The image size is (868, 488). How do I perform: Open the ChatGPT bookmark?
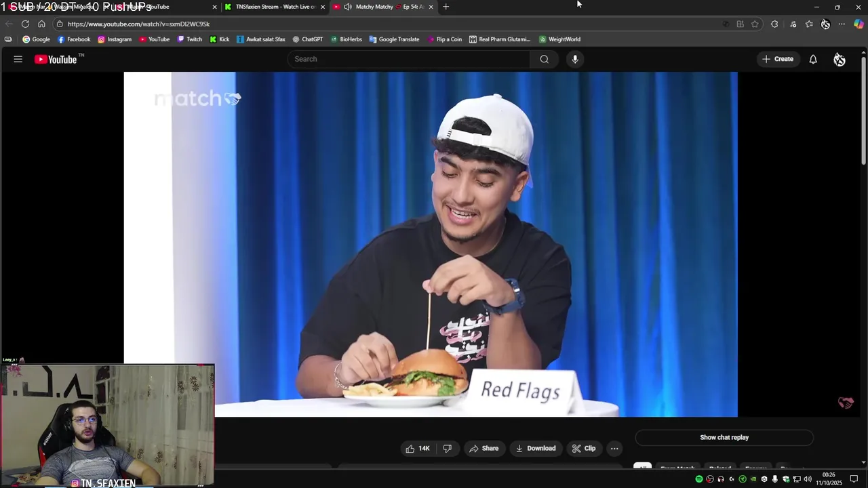click(307, 39)
